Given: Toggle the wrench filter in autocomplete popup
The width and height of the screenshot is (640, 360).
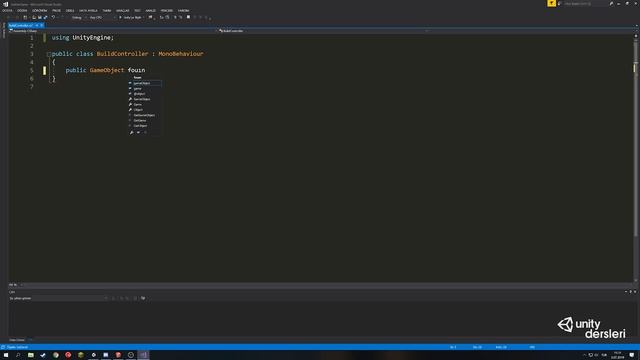Looking at the screenshot, I should (x=132, y=132).
